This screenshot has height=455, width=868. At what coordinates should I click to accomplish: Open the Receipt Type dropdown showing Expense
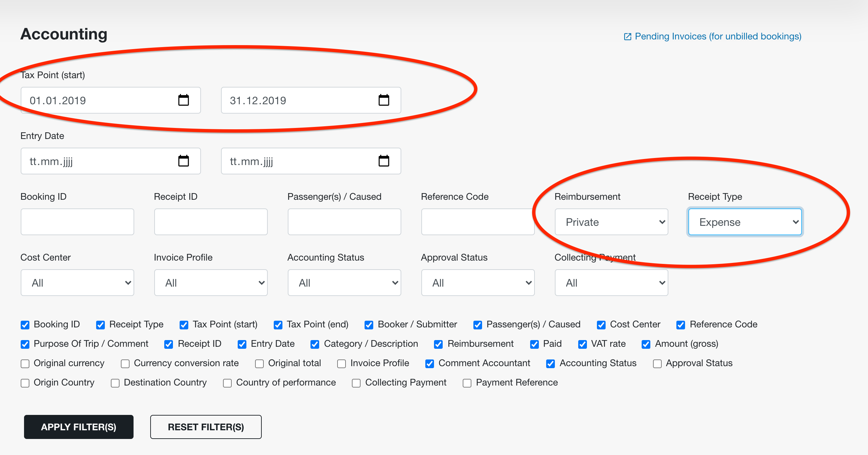click(745, 221)
